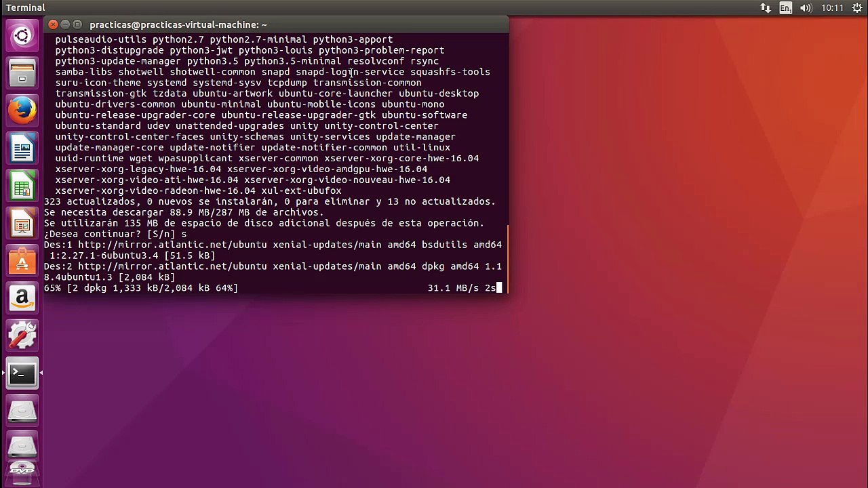
Task: Click the package name ubuntu-mono
Action: pyautogui.click(x=413, y=104)
